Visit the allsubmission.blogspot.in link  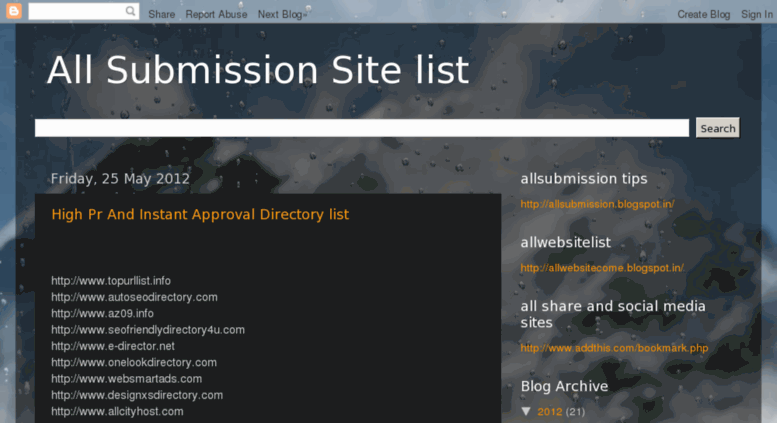coord(597,204)
